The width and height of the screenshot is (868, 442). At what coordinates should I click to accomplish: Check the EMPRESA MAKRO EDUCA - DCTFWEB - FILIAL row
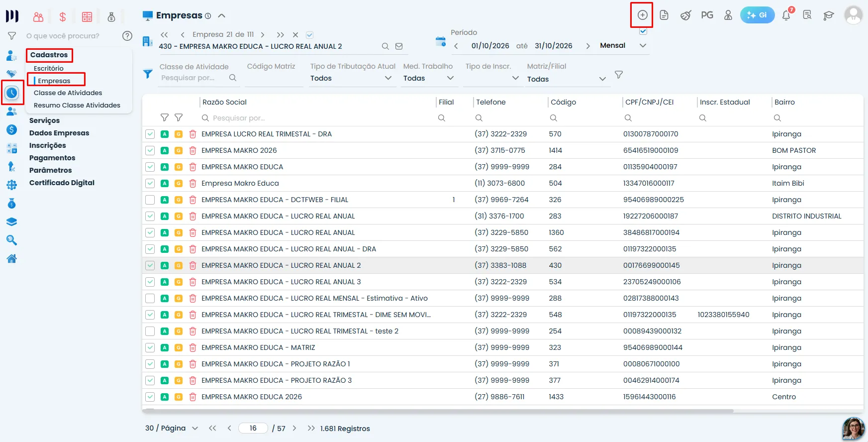coord(150,200)
